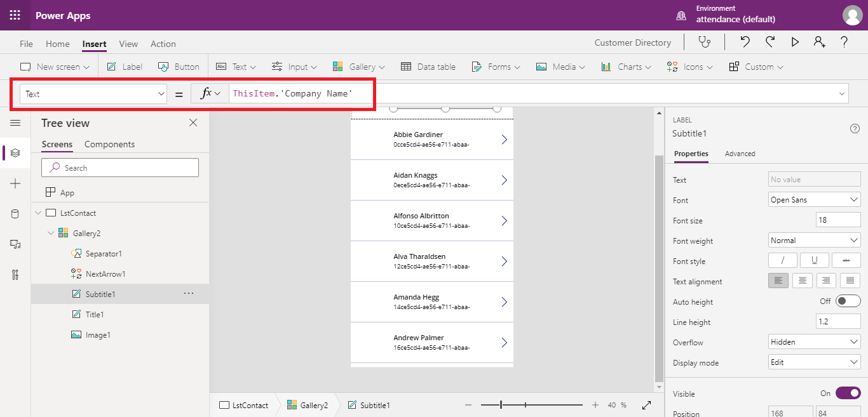Open the Help question mark icon
868x417 pixels.
(844, 43)
